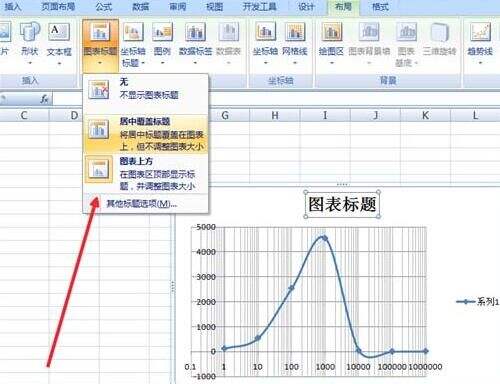
Task: Select column I header
Action: coord(325,115)
